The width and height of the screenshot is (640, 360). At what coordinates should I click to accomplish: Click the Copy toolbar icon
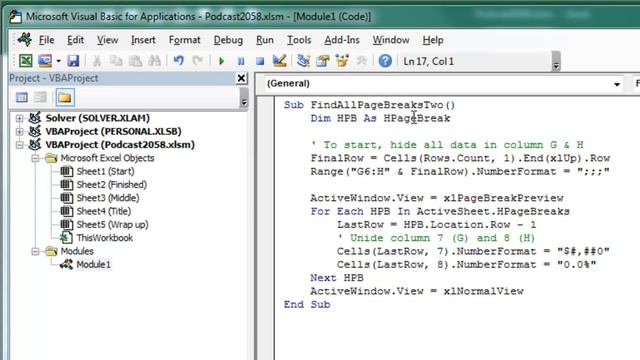pos(116,61)
